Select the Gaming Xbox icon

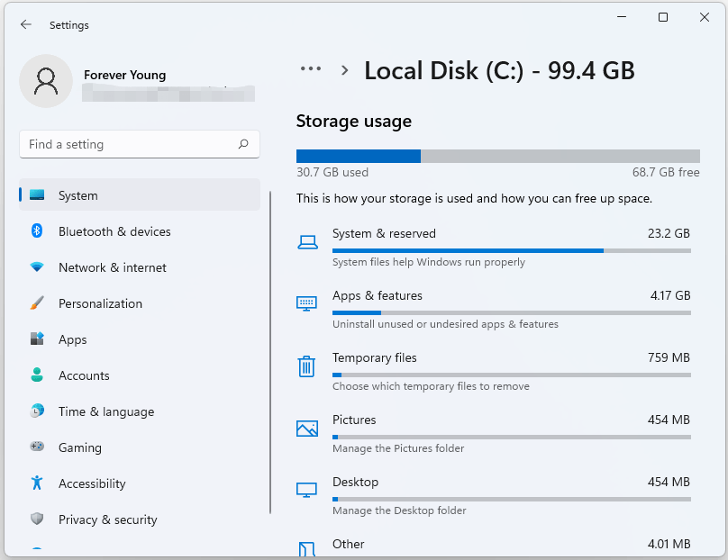(36, 447)
